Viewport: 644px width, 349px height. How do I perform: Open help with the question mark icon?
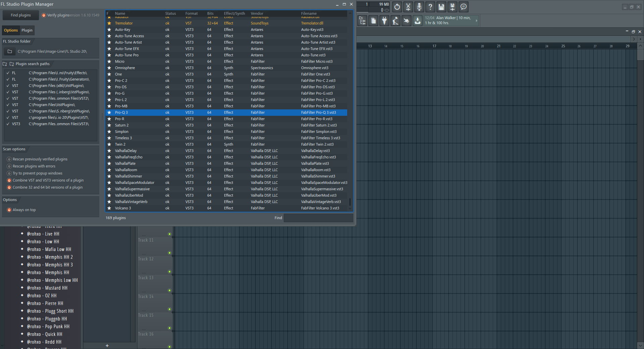[430, 7]
